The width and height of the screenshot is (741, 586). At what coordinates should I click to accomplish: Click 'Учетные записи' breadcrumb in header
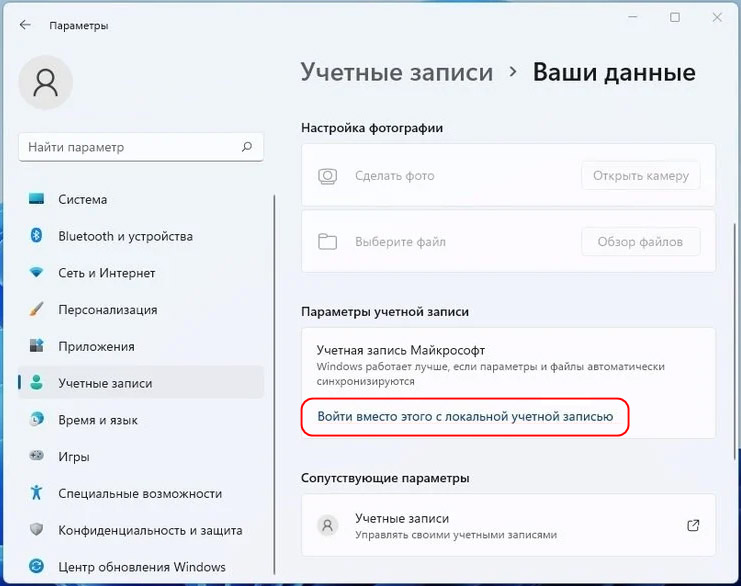396,72
